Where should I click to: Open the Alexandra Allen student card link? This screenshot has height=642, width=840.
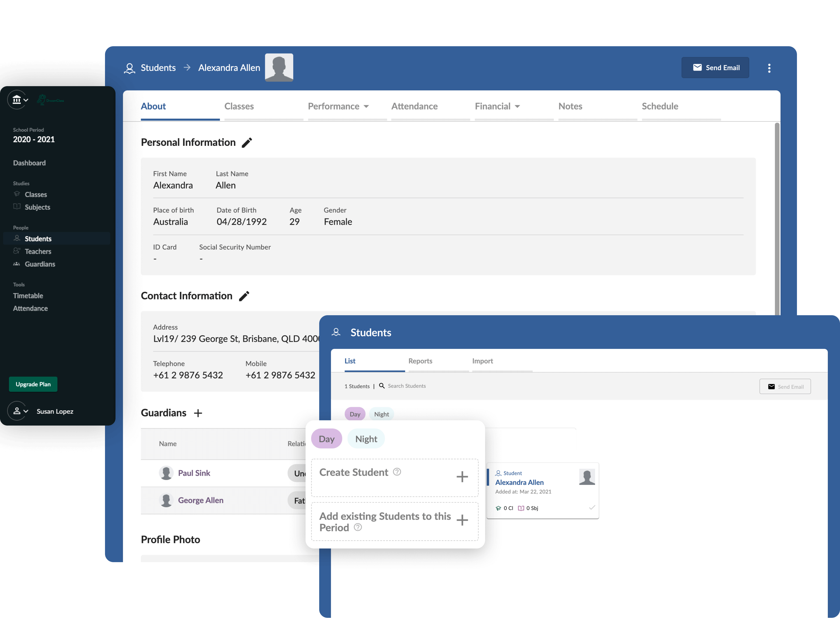(x=519, y=483)
